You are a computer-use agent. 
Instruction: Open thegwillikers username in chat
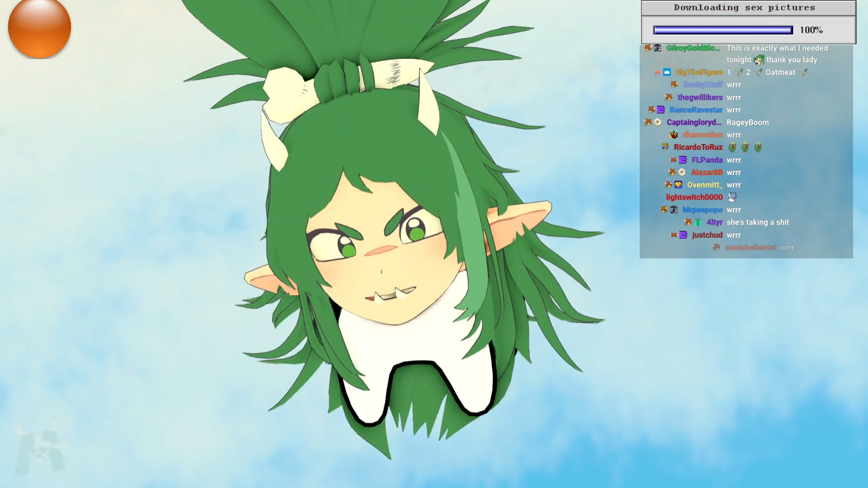click(699, 98)
